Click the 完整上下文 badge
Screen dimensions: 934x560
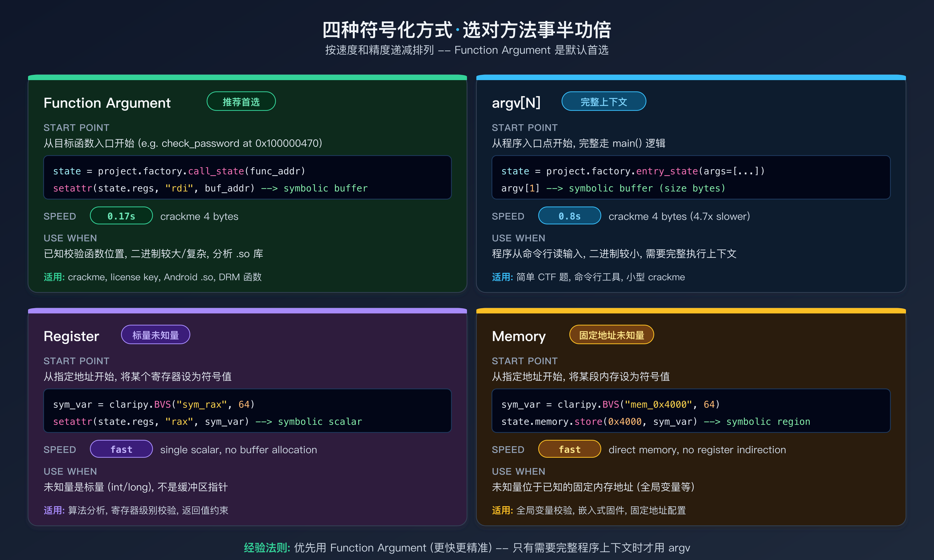604,101
